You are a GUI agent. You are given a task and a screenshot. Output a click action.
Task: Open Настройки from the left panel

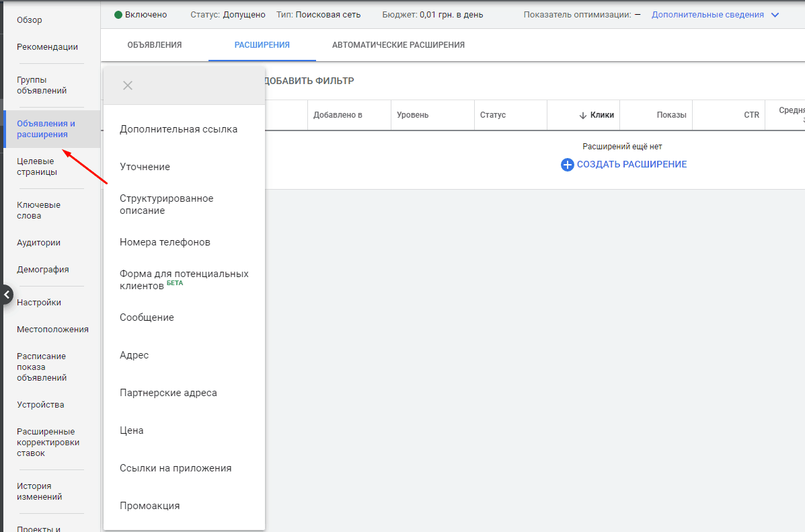pos(38,302)
